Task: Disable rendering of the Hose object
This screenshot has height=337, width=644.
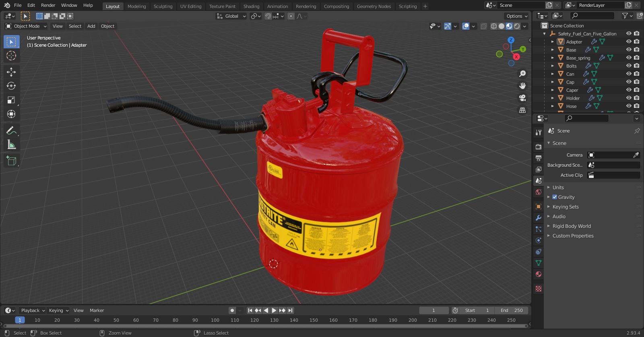Action: 636,106
